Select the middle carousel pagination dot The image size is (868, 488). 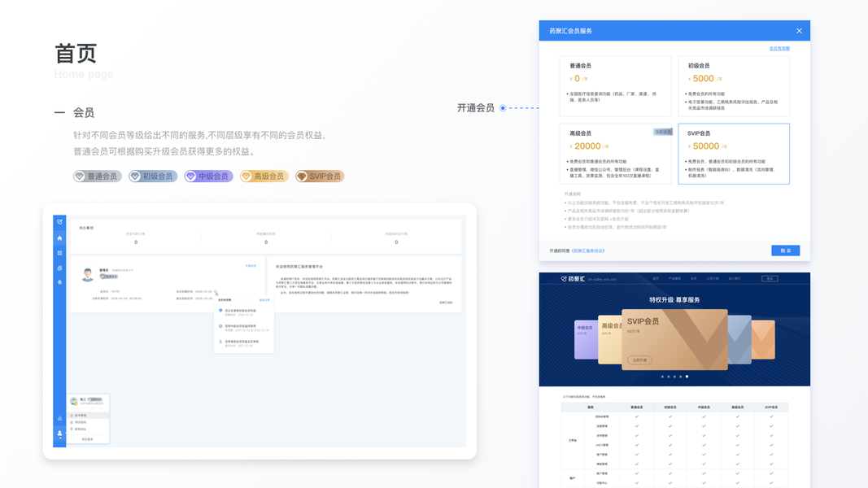click(x=674, y=377)
